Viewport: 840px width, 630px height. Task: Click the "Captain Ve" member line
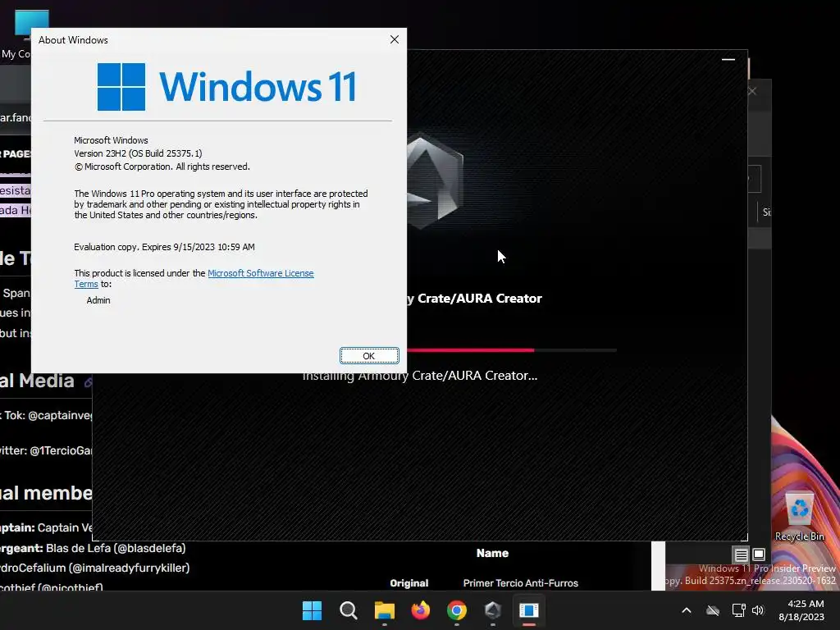46,527
